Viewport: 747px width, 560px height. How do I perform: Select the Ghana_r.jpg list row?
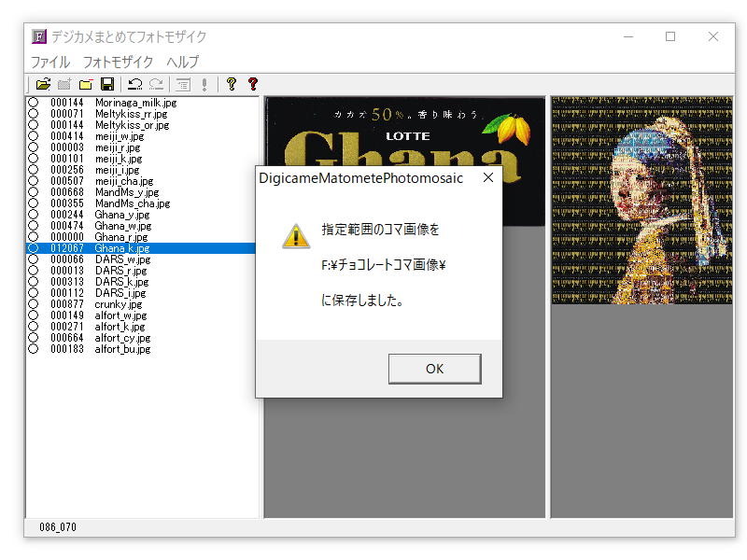(x=141, y=237)
